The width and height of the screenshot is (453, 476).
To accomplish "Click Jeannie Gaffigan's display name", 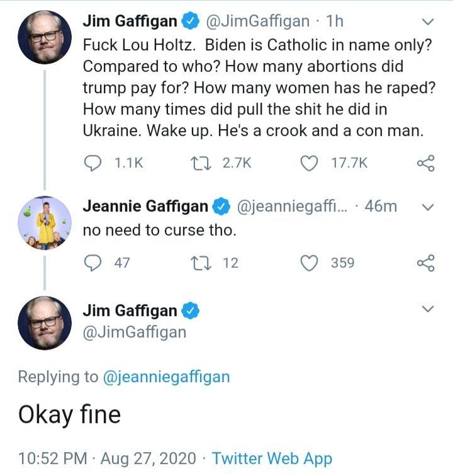I will pyautogui.click(x=145, y=206).
